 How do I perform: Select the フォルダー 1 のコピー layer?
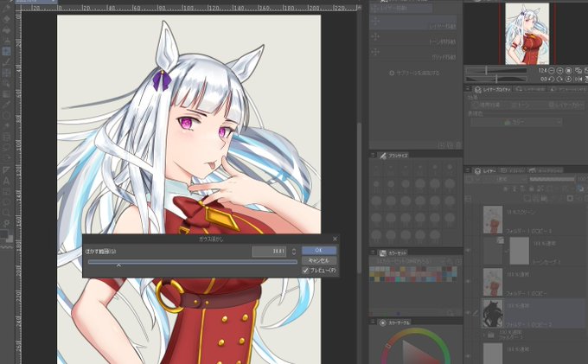pos(534,282)
